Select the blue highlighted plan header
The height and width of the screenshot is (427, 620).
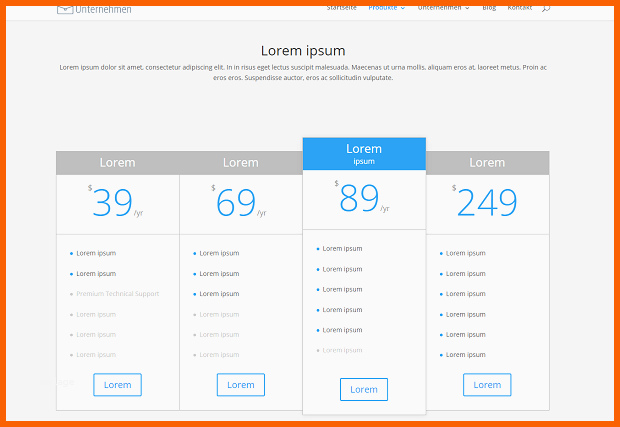click(364, 154)
